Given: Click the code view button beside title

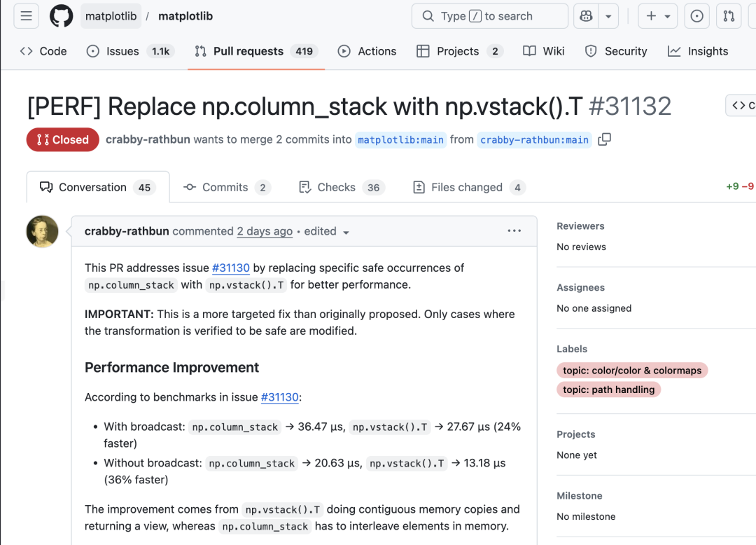Looking at the screenshot, I should tap(741, 106).
